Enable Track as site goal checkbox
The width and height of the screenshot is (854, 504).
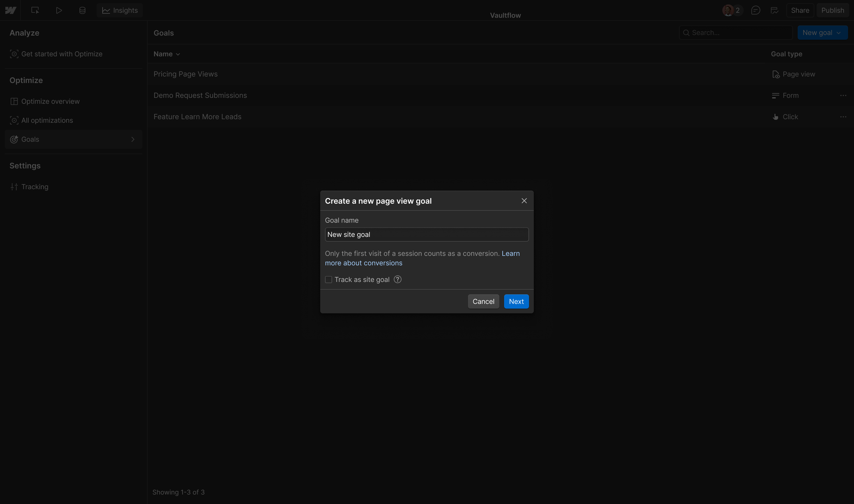pyautogui.click(x=329, y=280)
